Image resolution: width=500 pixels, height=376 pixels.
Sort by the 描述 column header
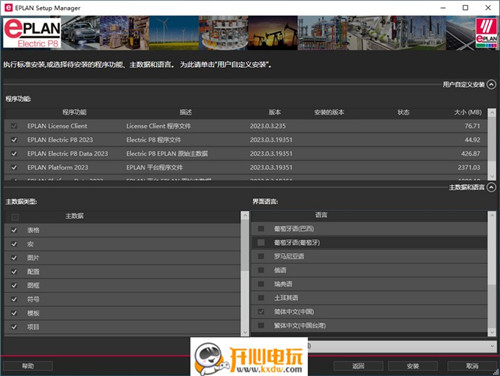pyautogui.click(x=186, y=112)
